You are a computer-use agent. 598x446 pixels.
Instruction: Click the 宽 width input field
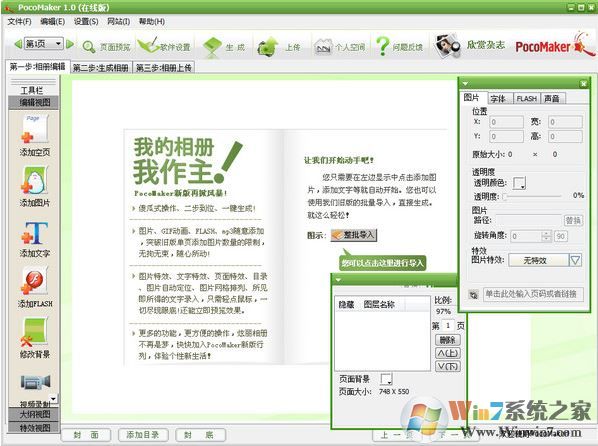click(566, 122)
